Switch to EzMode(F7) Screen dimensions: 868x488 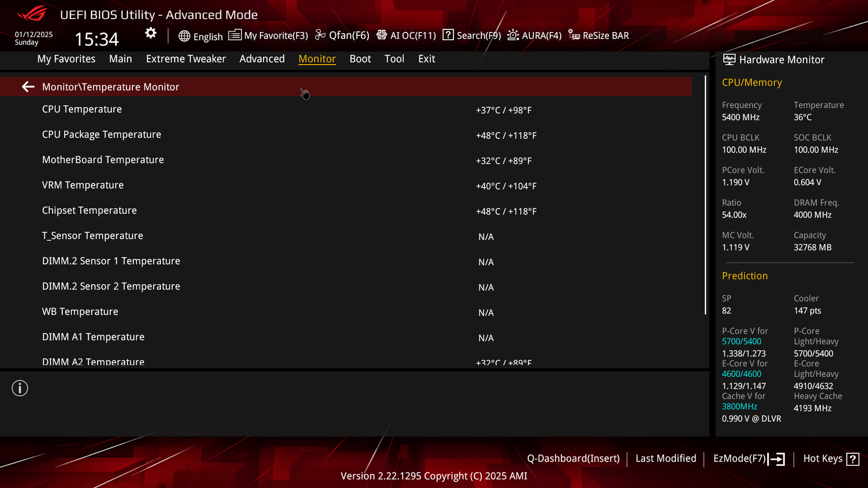[739, 458]
